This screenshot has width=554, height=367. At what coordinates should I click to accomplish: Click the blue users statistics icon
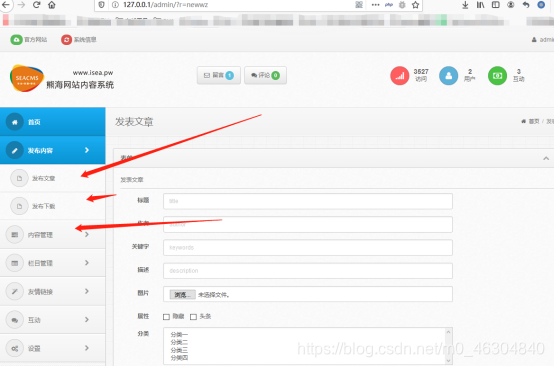click(x=448, y=76)
